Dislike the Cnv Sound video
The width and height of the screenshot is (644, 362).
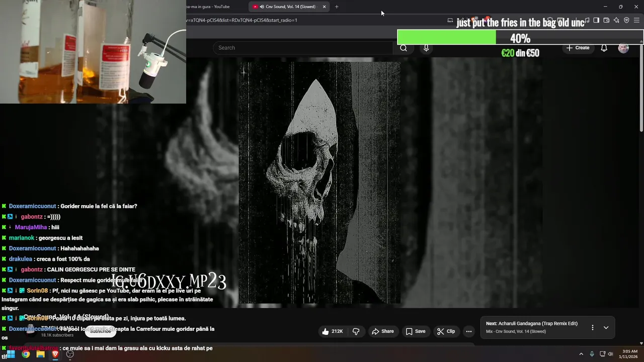pos(356,331)
